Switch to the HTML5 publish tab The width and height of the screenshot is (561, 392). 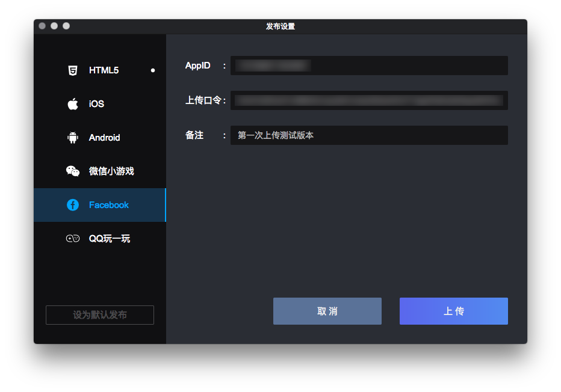pos(104,70)
